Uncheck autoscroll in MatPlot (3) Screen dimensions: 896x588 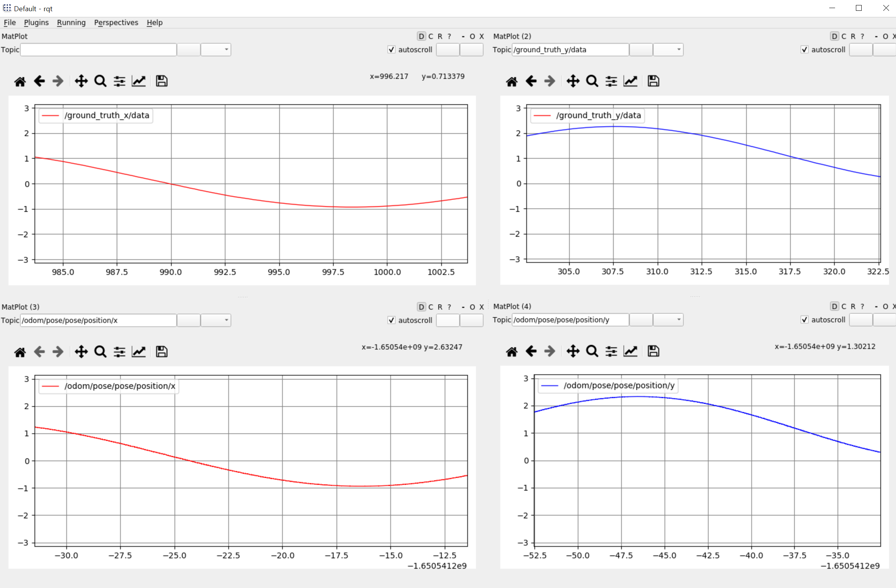(391, 320)
